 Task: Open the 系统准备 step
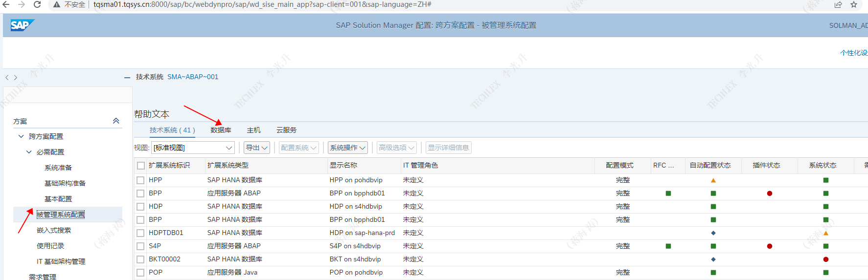(x=58, y=168)
